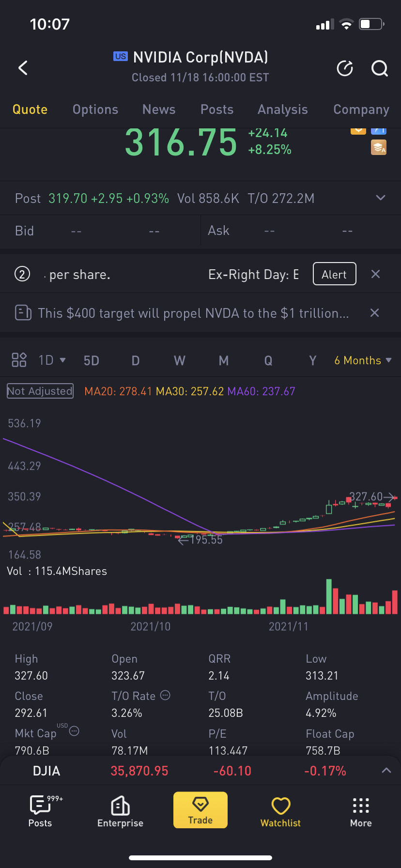Tap the Alert button

pos(335,274)
